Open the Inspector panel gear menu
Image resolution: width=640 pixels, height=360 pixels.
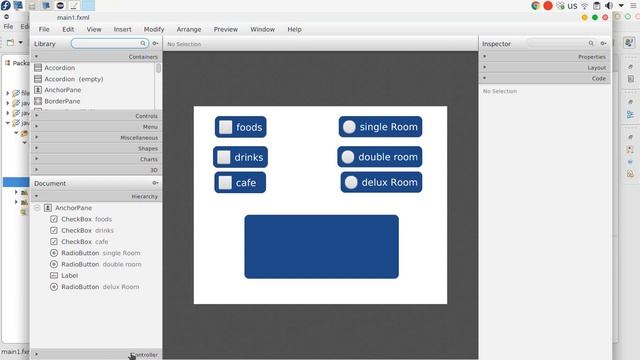[603, 43]
